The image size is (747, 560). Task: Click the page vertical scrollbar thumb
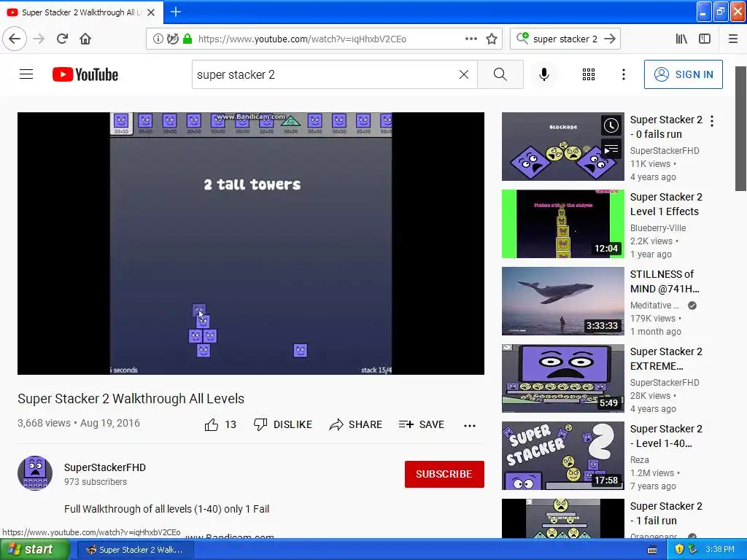[741, 128]
